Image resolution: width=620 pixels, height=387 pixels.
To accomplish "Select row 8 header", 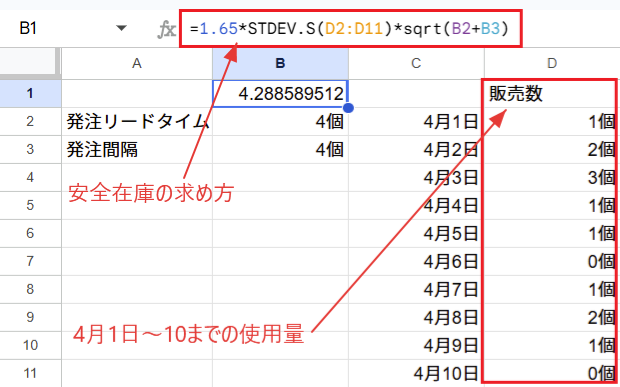I will 30,289.
